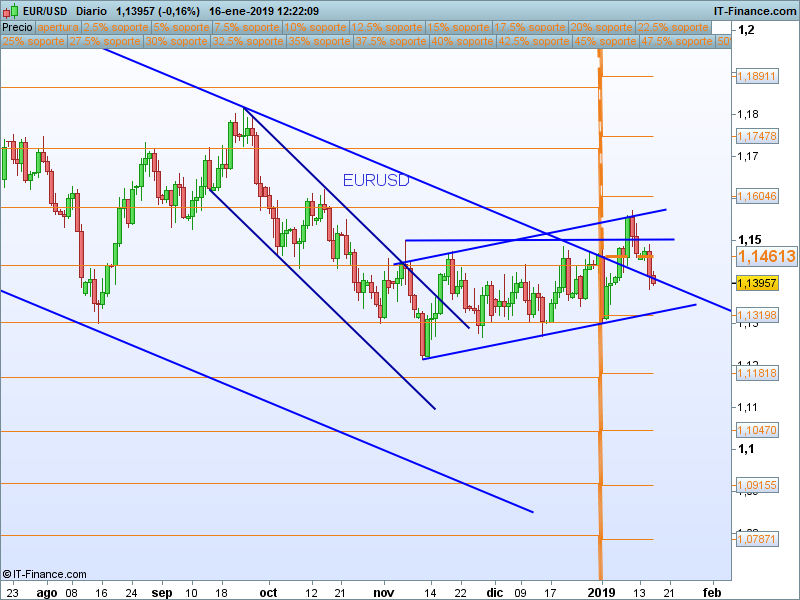Select the 1,07871 level price label
This screenshot has width=800, height=600.
757,539
